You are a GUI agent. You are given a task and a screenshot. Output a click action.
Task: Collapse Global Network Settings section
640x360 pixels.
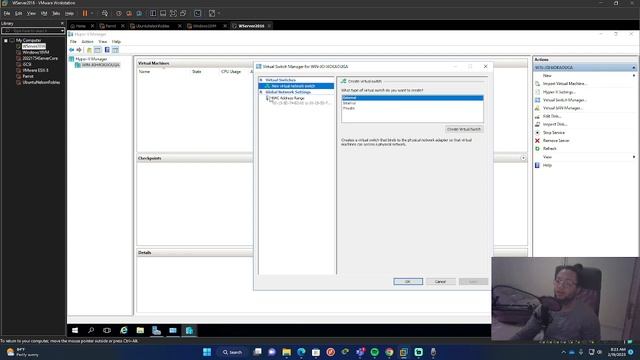pyautogui.click(x=261, y=92)
